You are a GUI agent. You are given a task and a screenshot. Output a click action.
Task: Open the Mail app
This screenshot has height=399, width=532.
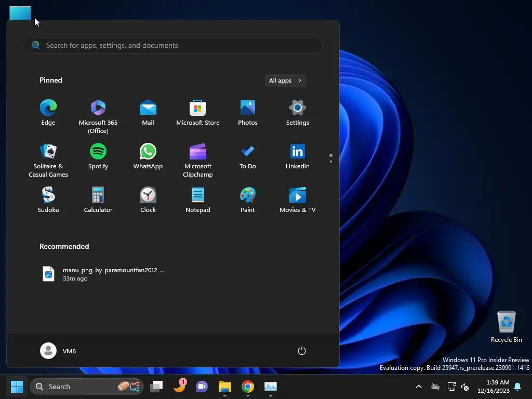(148, 113)
